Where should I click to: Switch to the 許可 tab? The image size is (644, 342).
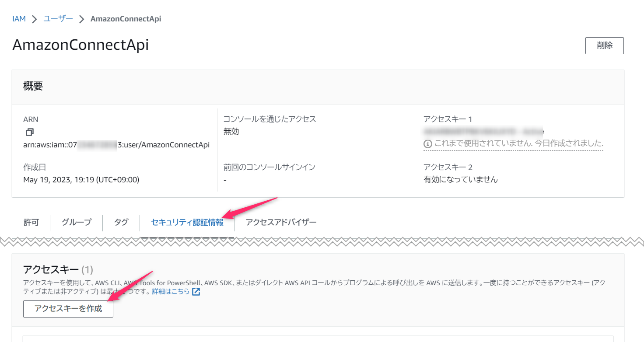[x=31, y=222]
